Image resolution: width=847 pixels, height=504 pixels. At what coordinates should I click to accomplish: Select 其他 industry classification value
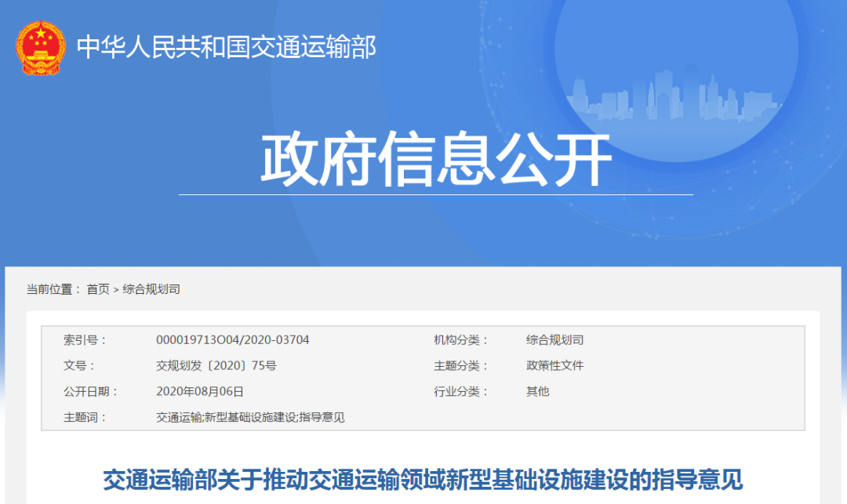pos(537,391)
